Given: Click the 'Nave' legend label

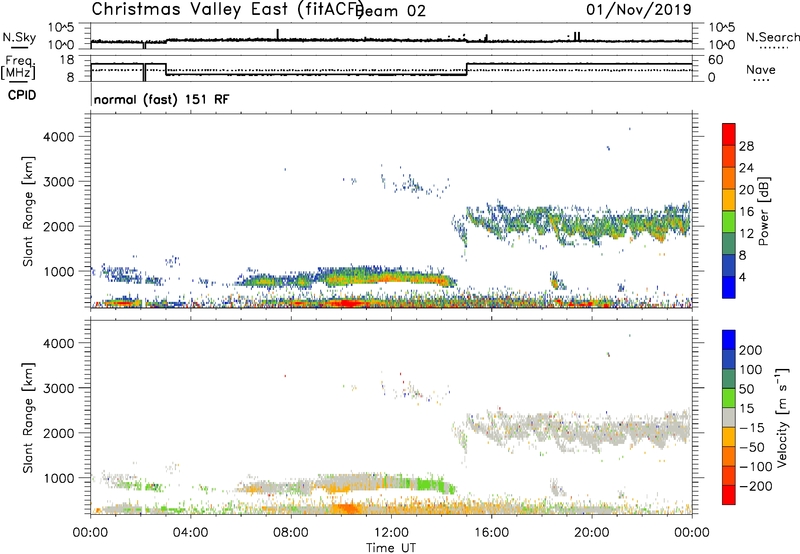Looking at the screenshot, I should (761, 69).
